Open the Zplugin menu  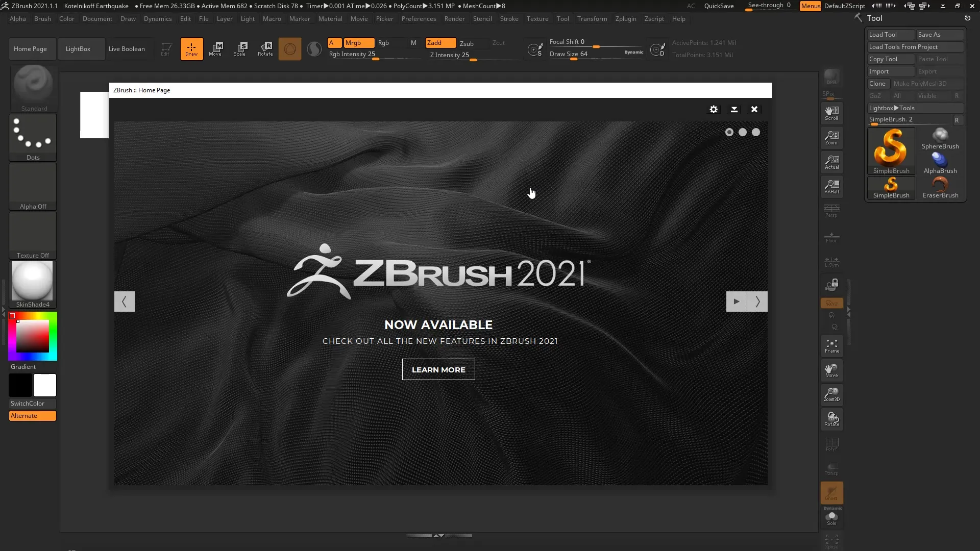(x=626, y=19)
